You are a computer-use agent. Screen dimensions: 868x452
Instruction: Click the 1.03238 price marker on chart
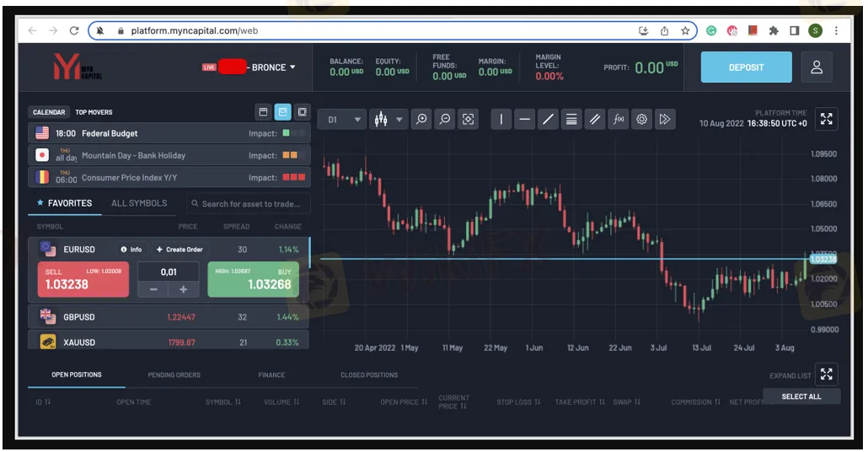click(x=823, y=259)
